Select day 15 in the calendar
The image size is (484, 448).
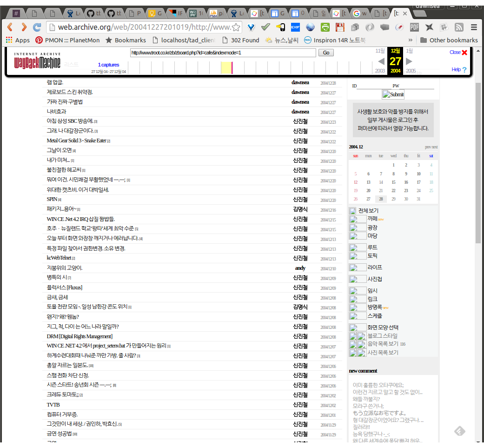(x=393, y=182)
